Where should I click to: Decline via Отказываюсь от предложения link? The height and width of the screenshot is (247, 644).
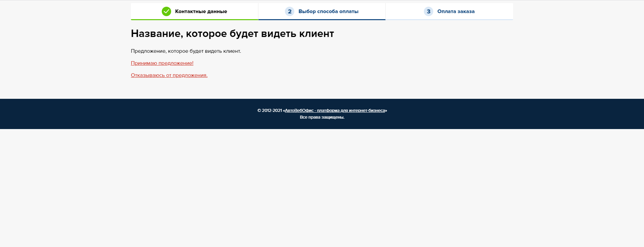coord(169,75)
